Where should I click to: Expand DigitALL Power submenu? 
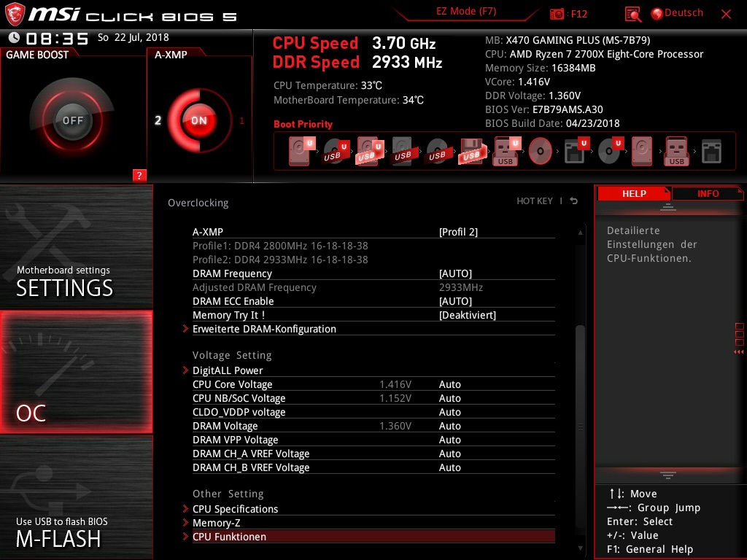(x=373, y=370)
